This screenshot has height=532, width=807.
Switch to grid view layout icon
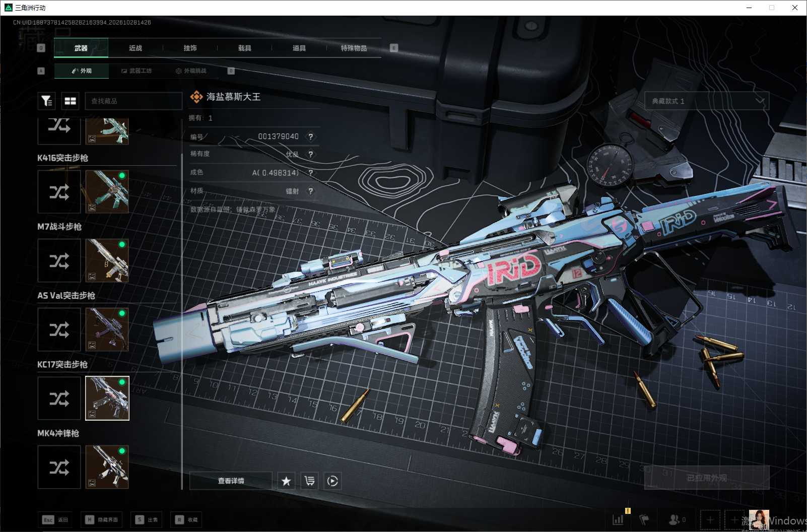pos(71,101)
